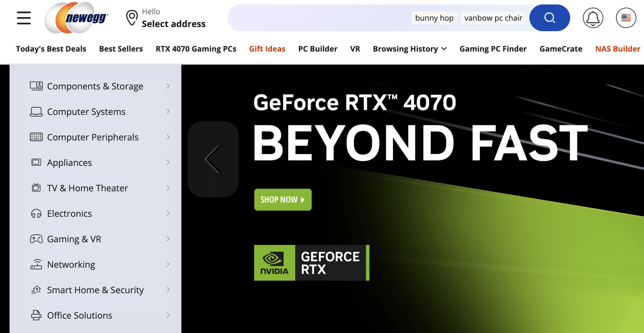
Task: Expand Smart Home & Security chevron
Action: click(x=168, y=290)
